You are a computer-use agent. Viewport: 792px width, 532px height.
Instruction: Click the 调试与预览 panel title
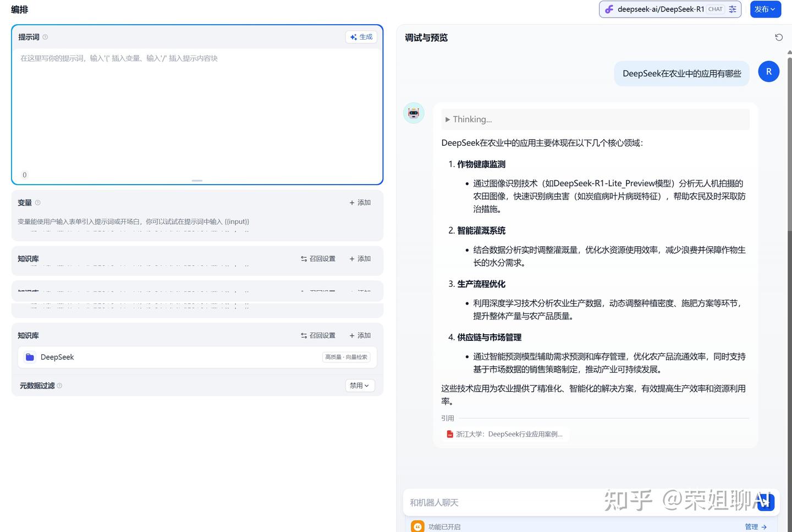(426, 37)
